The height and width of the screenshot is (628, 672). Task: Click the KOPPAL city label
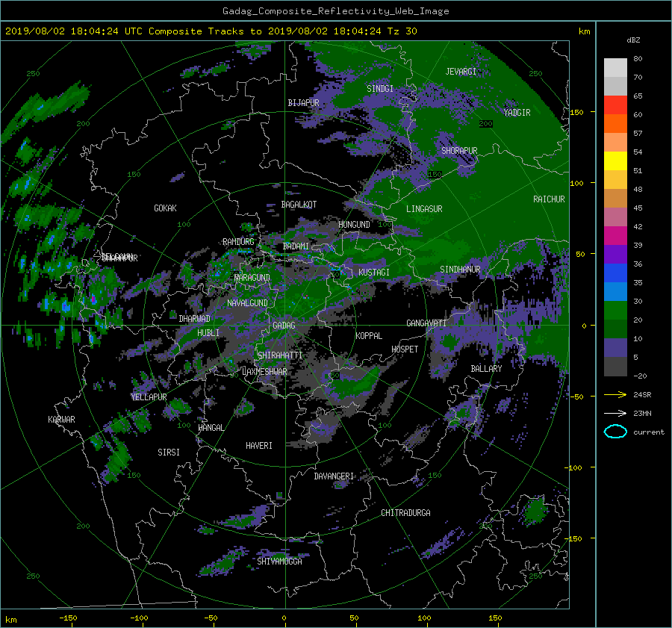[x=369, y=336]
